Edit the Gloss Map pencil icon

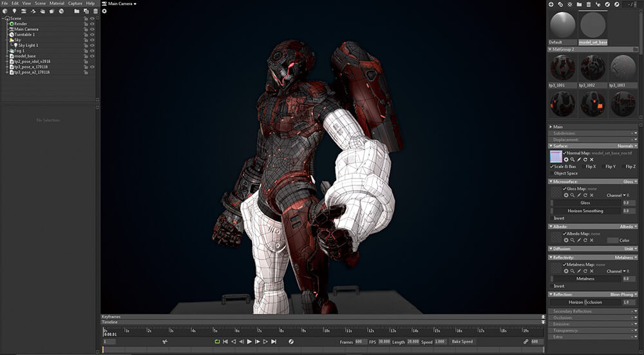pos(579,195)
